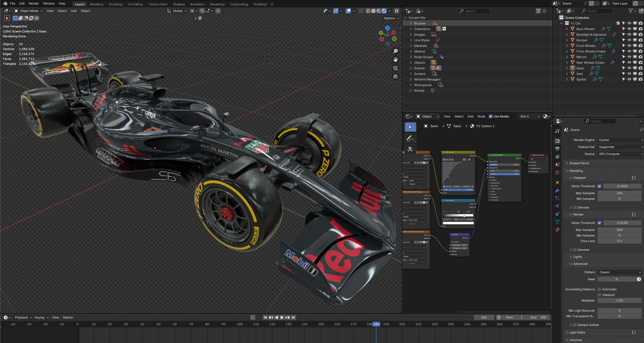The width and height of the screenshot is (644, 343).
Task: Expand the Light Paths panel
Action: tap(577, 332)
